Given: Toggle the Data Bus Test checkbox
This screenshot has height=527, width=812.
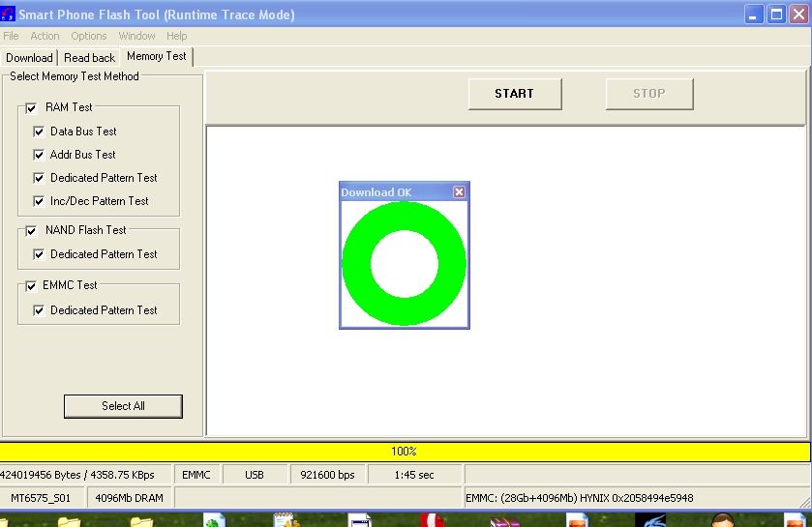Looking at the screenshot, I should pos(40,132).
